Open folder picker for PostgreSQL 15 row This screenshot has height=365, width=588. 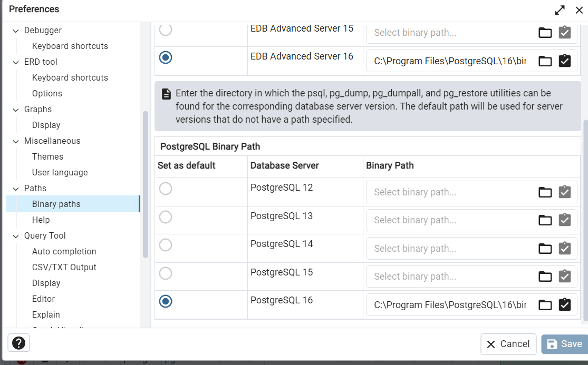pyautogui.click(x=545, y=277)
